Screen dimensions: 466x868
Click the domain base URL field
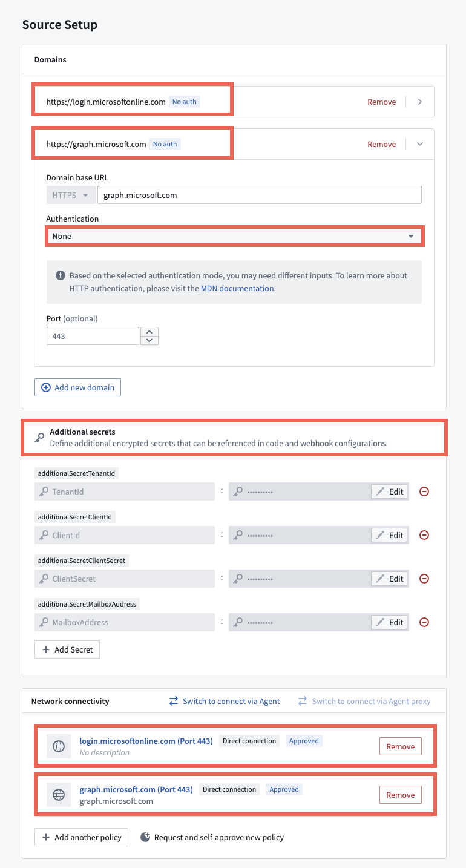(259, 195)
